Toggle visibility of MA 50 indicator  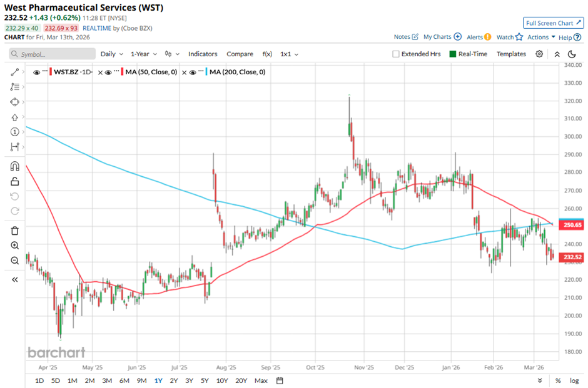[x=108, y=72]
